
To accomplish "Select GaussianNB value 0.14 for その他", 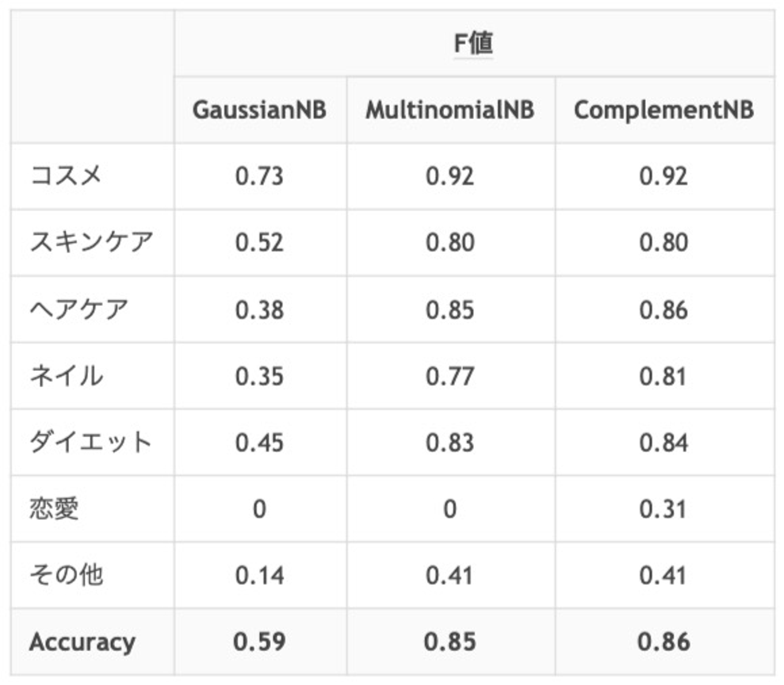I will [259, 576].
